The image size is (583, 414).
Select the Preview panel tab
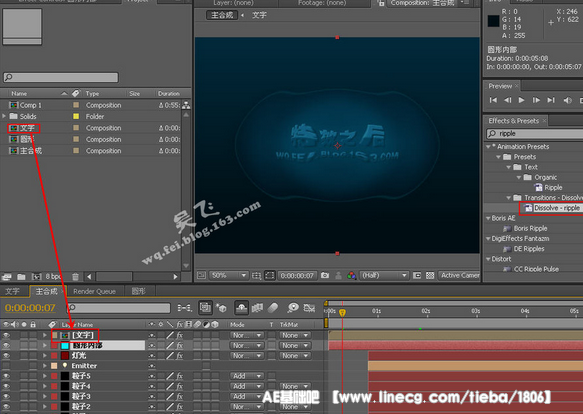[x=500, y=86]
